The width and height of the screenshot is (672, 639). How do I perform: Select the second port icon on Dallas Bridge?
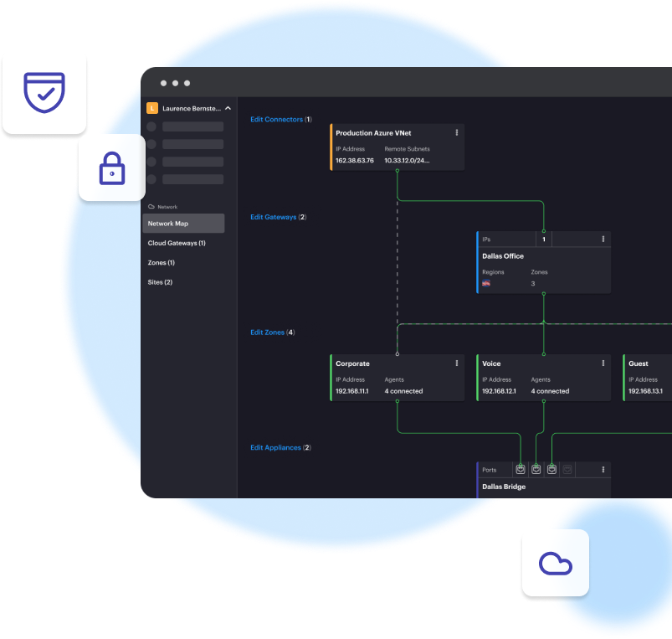click(x=536, y=470)
